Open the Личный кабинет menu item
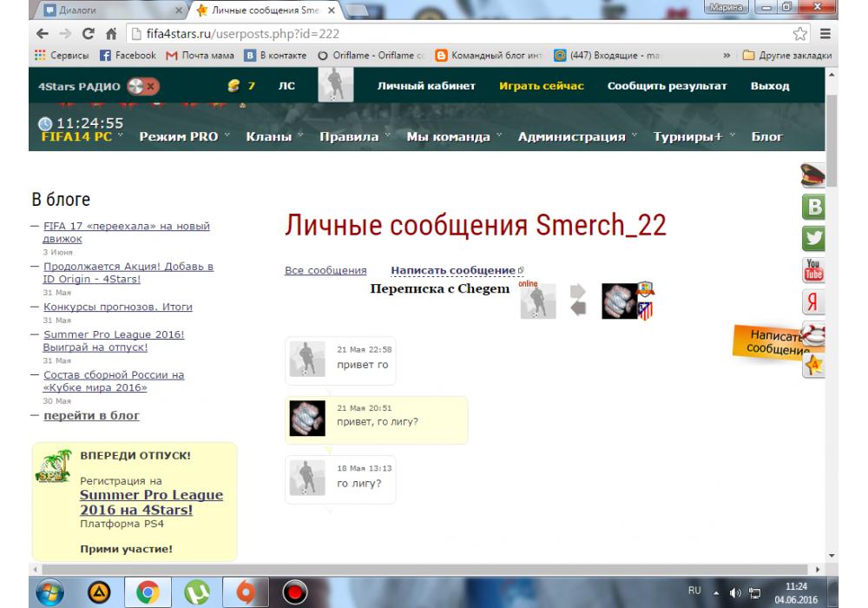The width and height of the screenshot is (868, 608). tap(426, 87)
